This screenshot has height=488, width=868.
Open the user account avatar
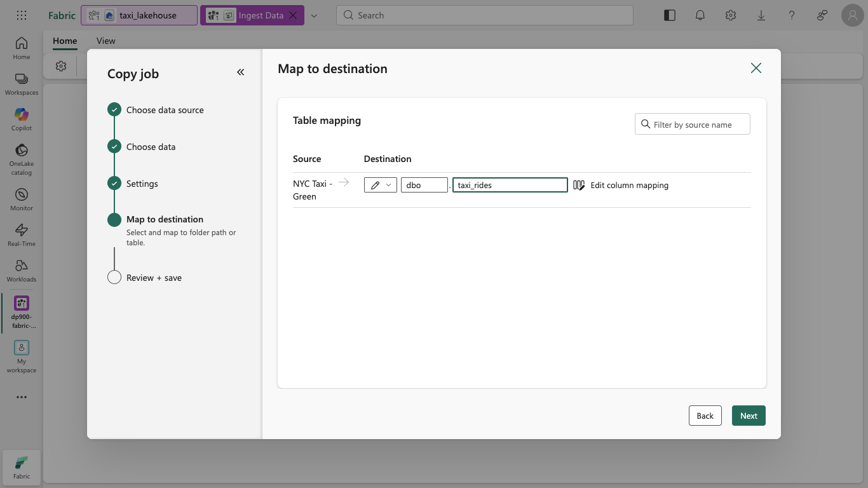[x=852, y=15]
